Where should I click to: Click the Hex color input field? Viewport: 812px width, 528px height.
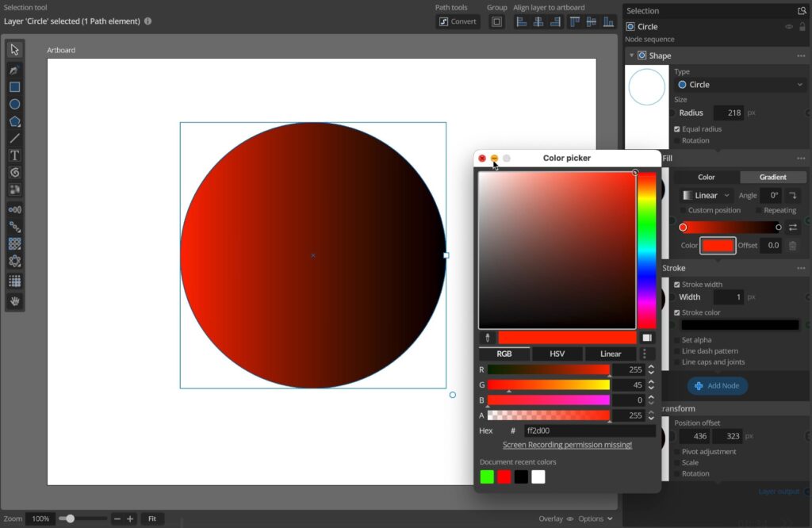pyautogui.click(x=588, y=431)
